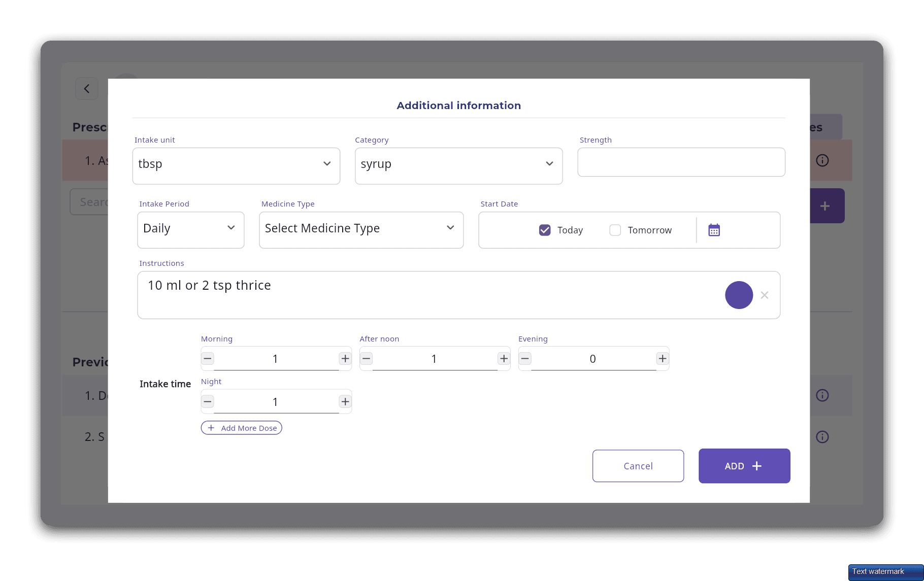The height and width of the screenshot is (581, 924).
Task: Open the Start Date calendar picker
Action: point(714,230)
